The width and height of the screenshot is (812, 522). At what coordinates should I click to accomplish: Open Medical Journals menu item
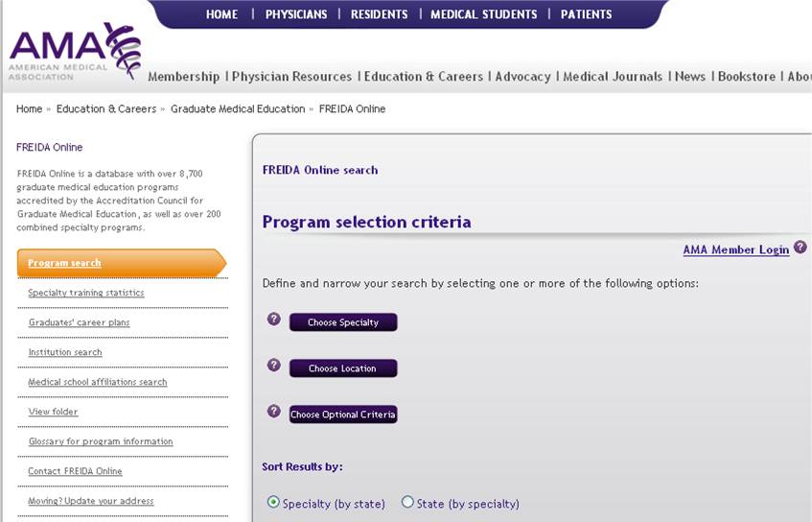[613, 77]
